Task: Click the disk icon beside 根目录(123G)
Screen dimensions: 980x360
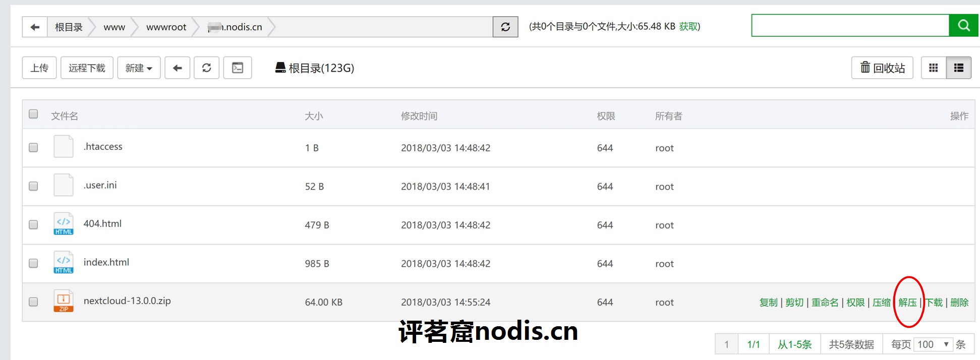Action: pos(280,68)
